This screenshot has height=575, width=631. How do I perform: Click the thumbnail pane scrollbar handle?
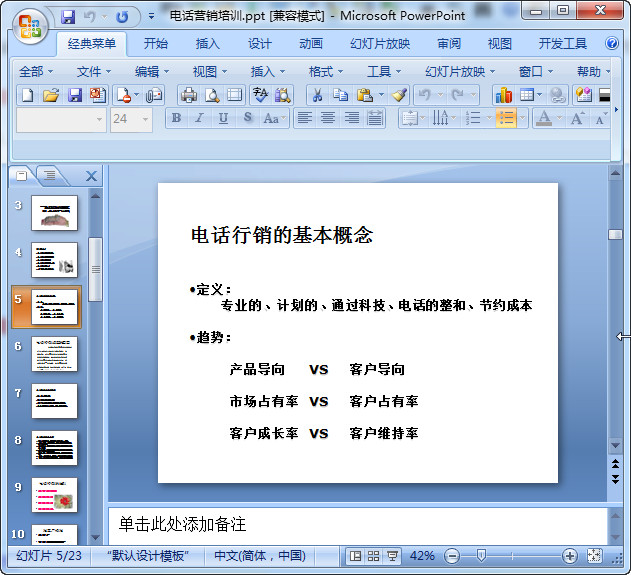(95, 269)
